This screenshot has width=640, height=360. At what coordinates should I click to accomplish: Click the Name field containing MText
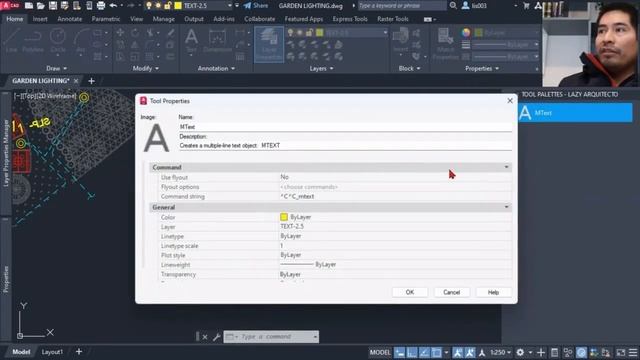tap(345, 127)
